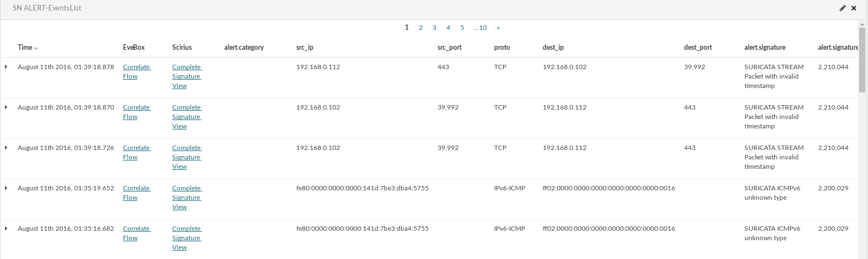This screenshot has width=868, height=259.
Task: Jump to page ...10 in pagination
Action: tap(480, 28)
